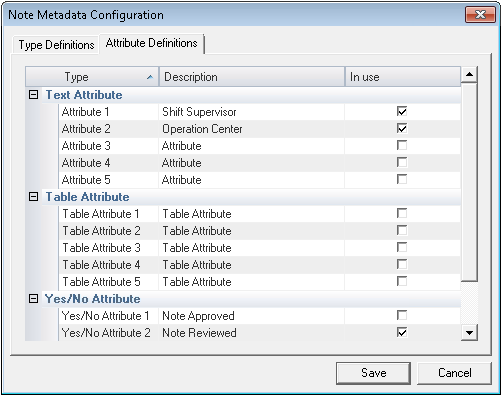This screenshot has width=502, height=396.
Task: Click the In use column header
Action: [403, 77]
